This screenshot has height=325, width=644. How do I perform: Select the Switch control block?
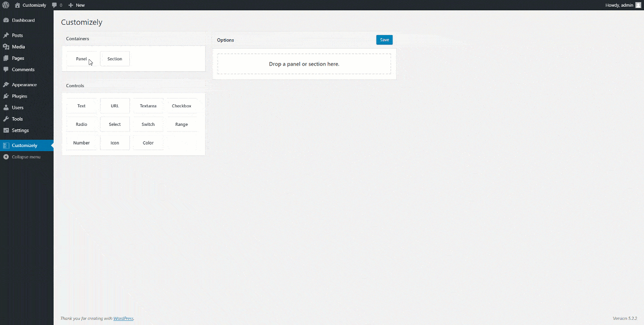coord(148,124)
